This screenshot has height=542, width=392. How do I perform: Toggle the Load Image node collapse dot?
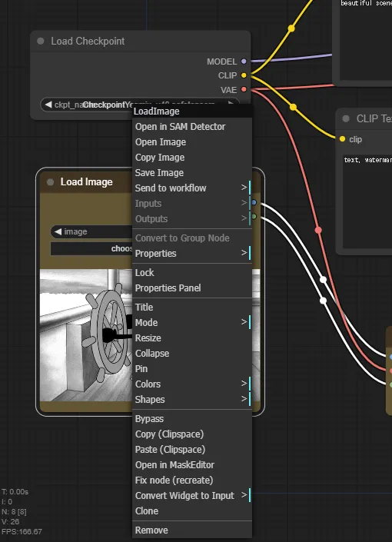click(51, 182)
